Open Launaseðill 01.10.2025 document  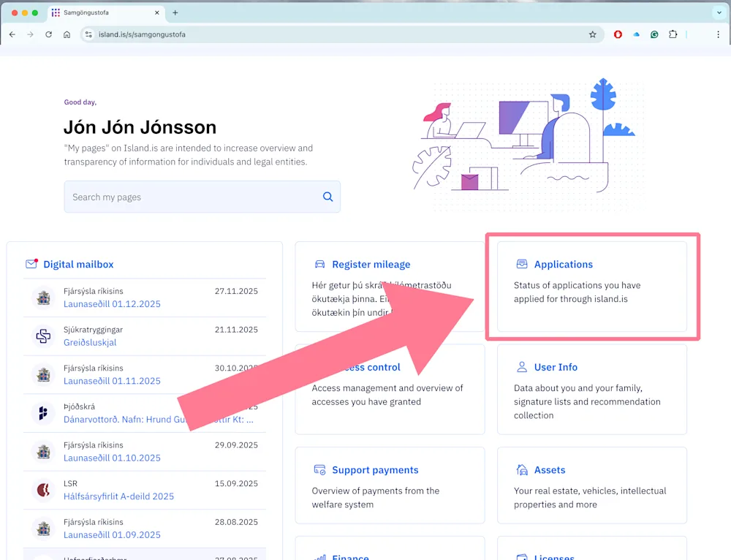pos(112,458)
